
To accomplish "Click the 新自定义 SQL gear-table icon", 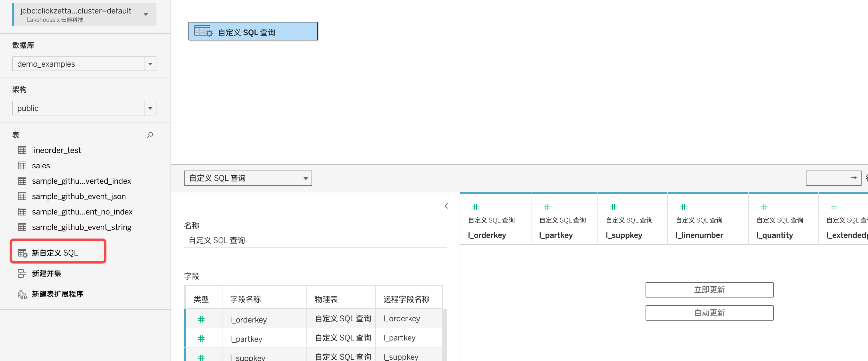I will (22, 253).
